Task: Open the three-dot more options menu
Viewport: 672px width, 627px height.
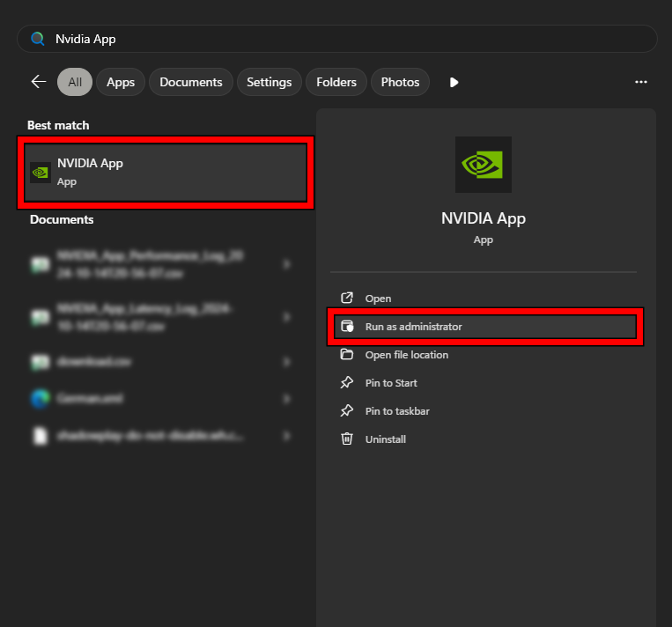Action: 641,82
